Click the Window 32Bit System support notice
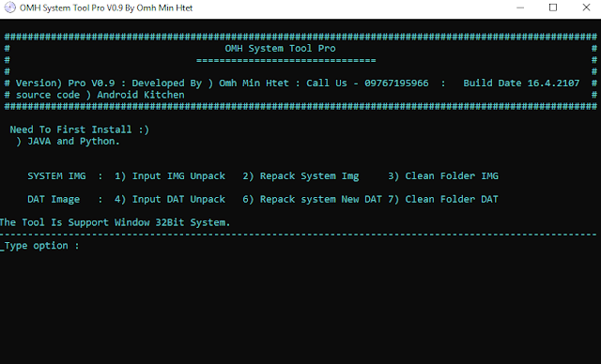601x364 pixels. 115,222
